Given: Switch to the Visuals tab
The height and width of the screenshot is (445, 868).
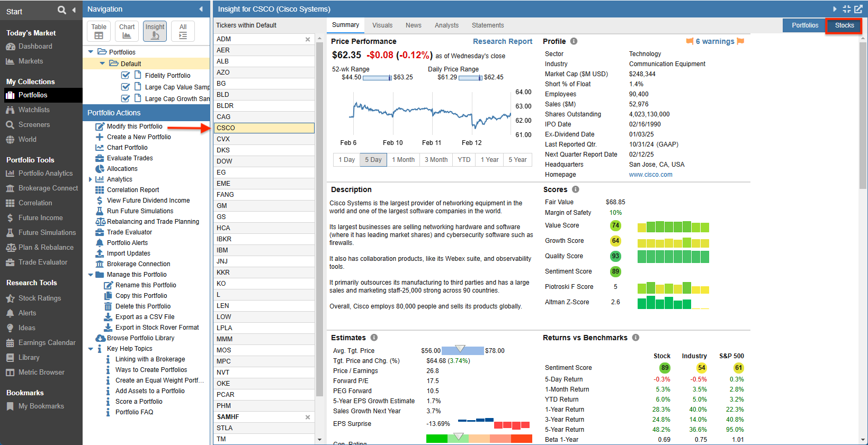Looking at the screenshot, I should pos(382,25).
